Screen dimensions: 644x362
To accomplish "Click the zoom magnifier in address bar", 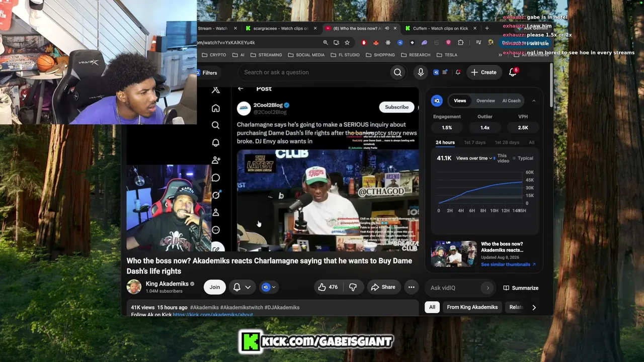I will [x=326, y=43].
